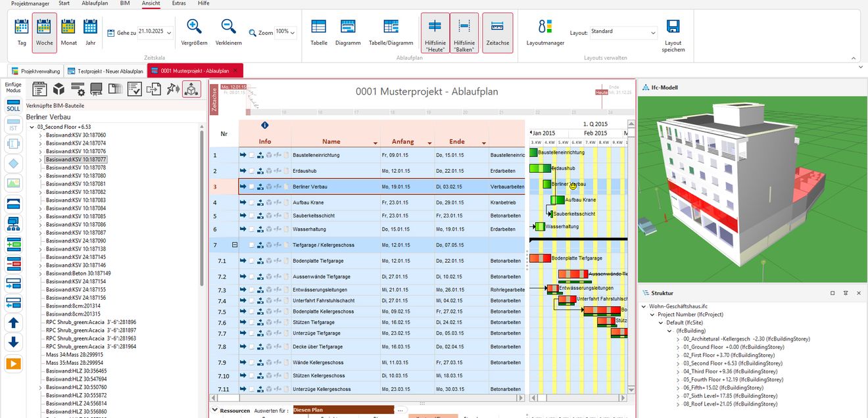Click the Heute marker on timeline
The height and width of the screenshot is (418, 868).
601,93
